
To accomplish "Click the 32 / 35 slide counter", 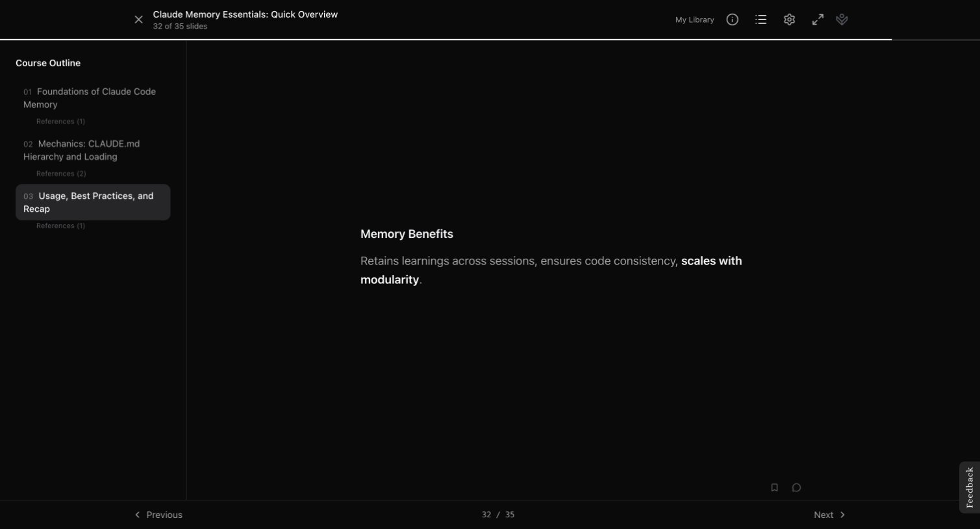I will click(x=498, y=515).
